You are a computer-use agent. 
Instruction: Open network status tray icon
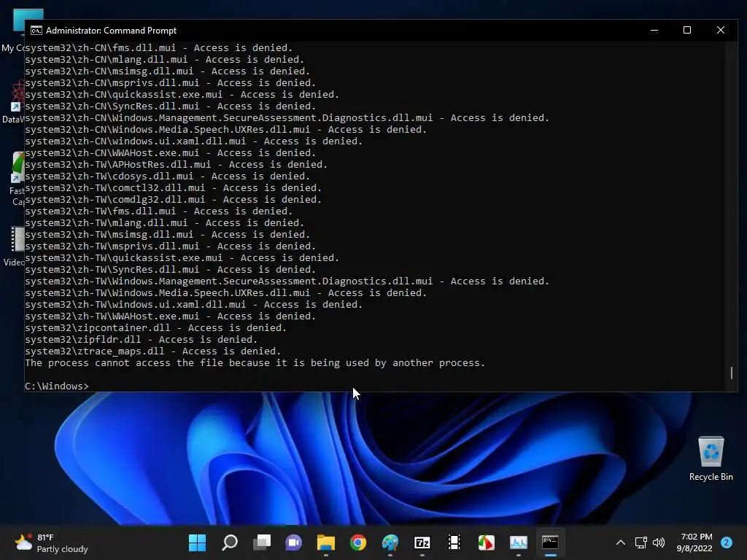[640, 542]
